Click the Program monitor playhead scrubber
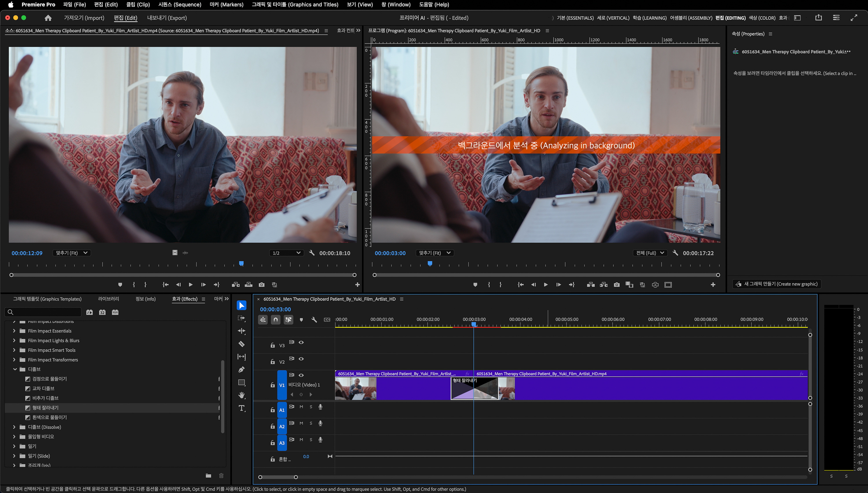Image resolution: width=868 pixels, height=493 pixels. 430,263
